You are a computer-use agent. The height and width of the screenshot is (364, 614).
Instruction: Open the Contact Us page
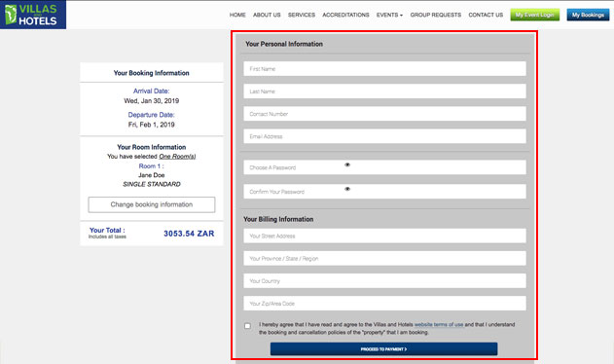[486, 15]
